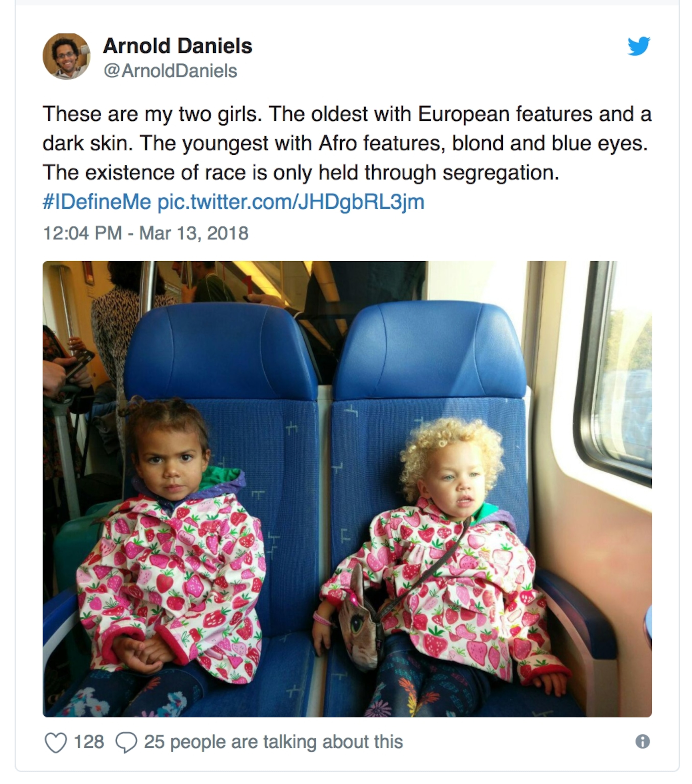This screenshot has width=692, height=784.
Task: Open the pic.twitter.com/JHDgbRL3jm link
Action: 291,202
